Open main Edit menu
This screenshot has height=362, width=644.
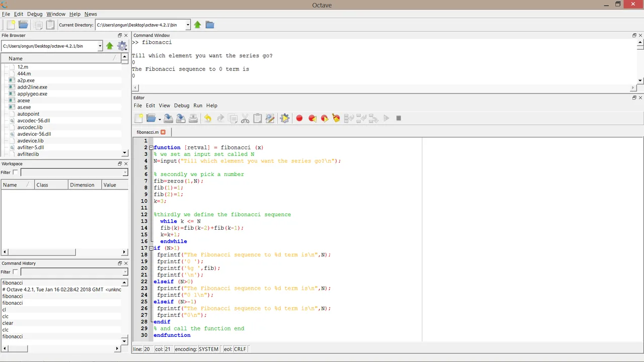[x=19, y=14]
